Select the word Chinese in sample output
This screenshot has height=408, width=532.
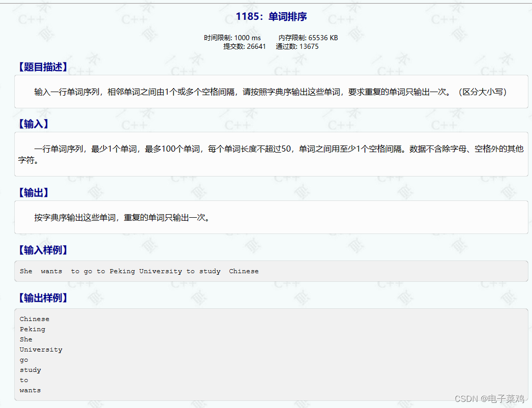[34, 318]
